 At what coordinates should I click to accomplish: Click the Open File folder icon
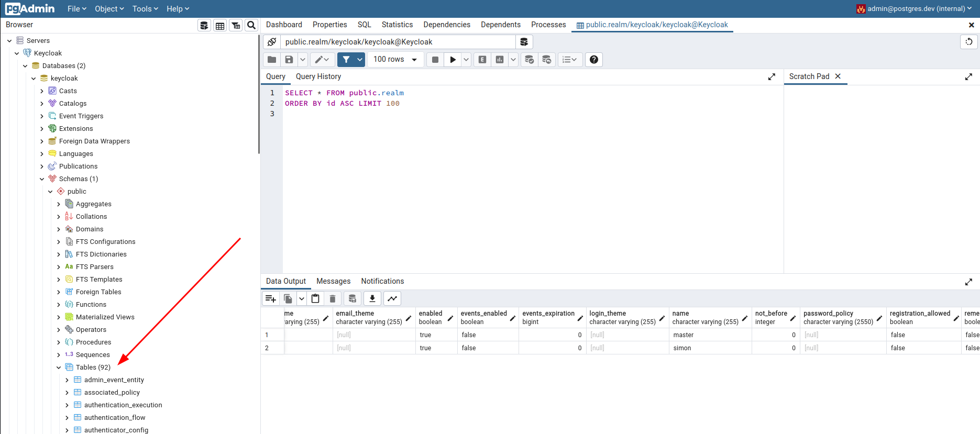pyautogui.click(x=272, y=60)
